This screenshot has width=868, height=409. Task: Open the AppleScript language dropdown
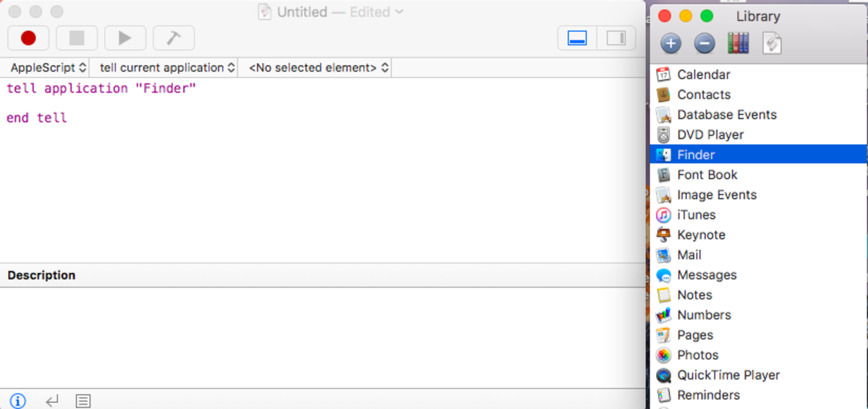48,67
